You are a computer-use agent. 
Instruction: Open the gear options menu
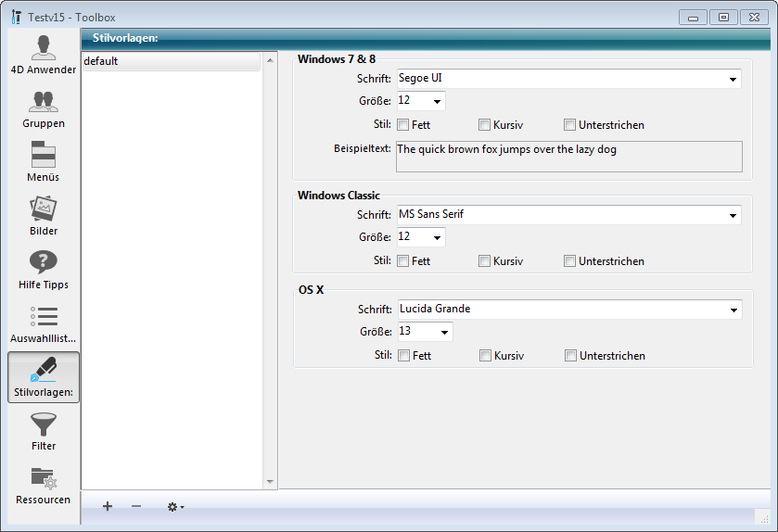tap(174, 506)
